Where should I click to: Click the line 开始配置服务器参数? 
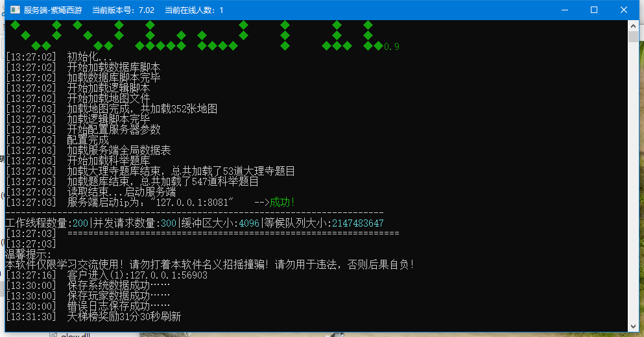click(x=113, y=129)
